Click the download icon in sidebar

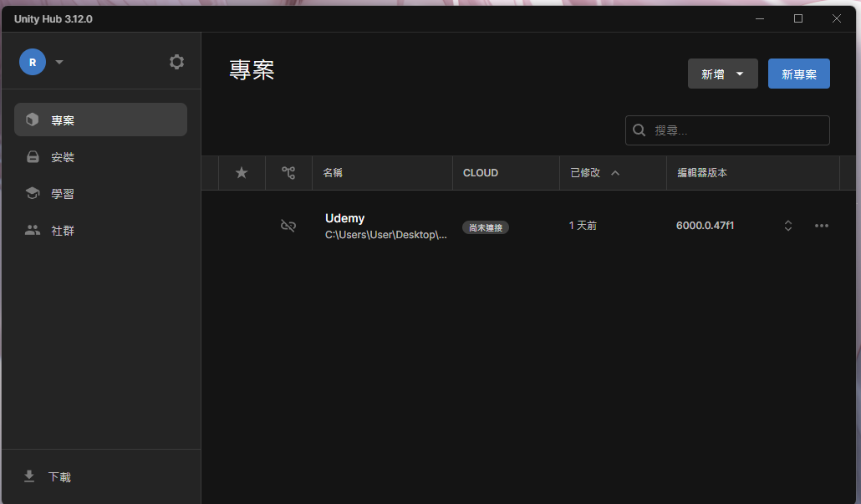[30, 476]
